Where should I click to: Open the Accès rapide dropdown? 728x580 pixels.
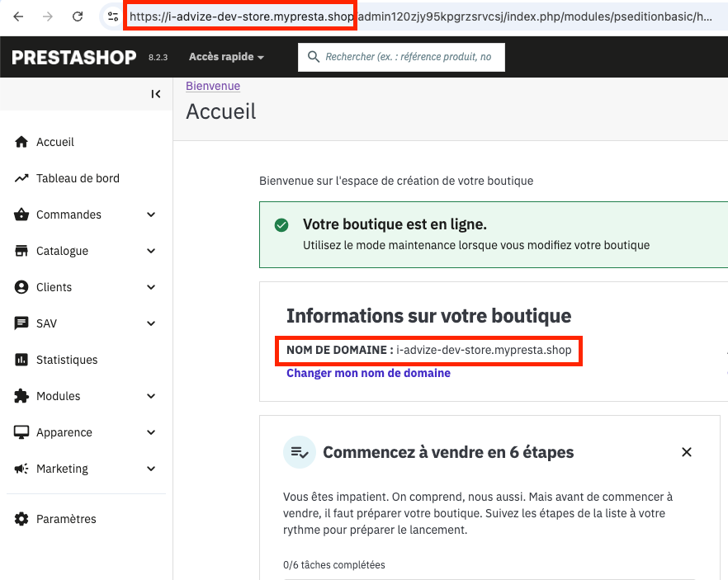pyautogui.click(x=226, y=57)
